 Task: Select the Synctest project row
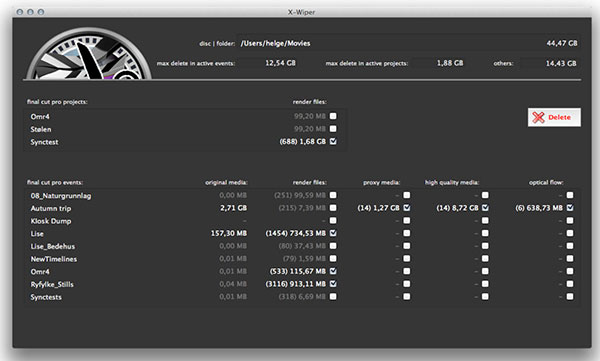[185, 142]
